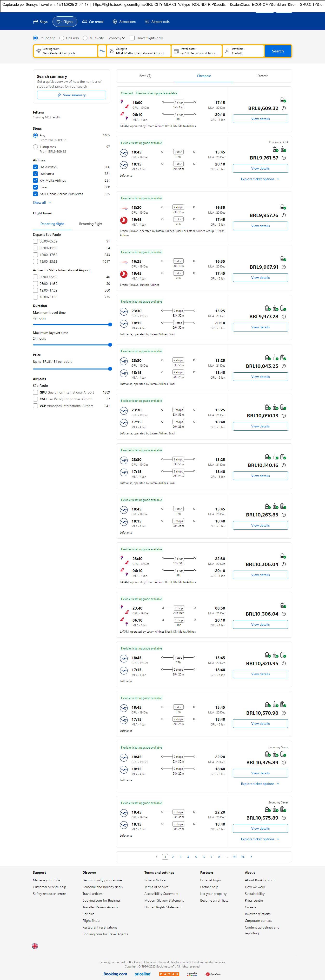
Task: Enable the Direct flights only checkbox
Action: (132, 38)
